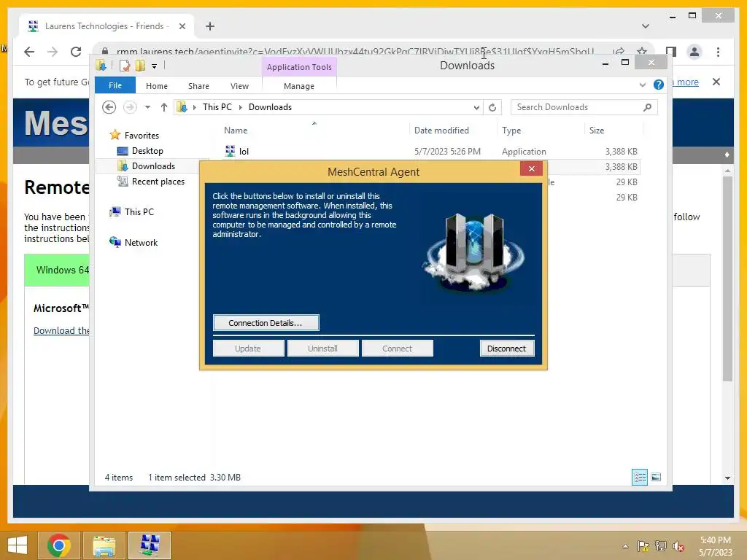Open Chrome profile avatar
Viewport: 747px width, 560px height.
[694, 52]
